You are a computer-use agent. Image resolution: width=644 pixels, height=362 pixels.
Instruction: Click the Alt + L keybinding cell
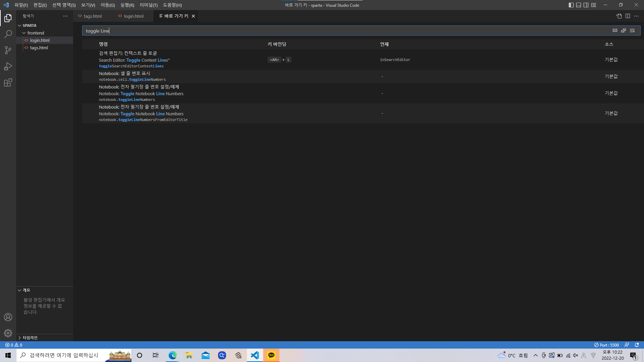tap(279, 60)
